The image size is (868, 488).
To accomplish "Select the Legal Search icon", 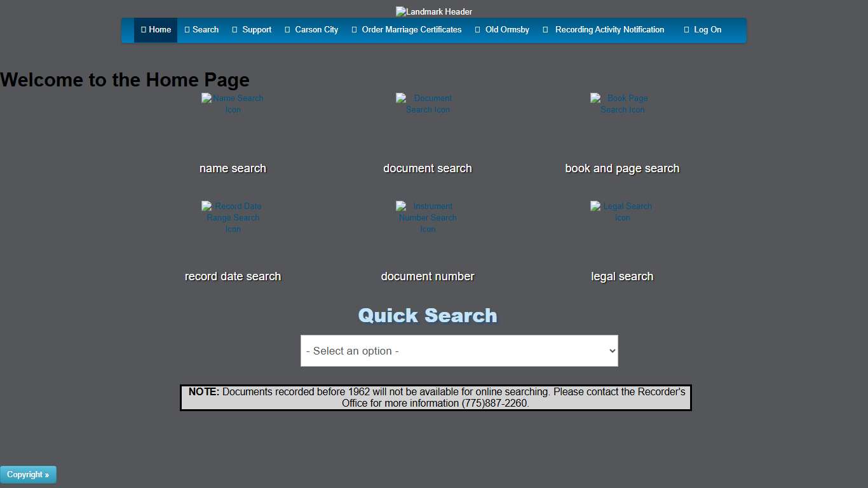I will pyautogui.click(x=621, y=212).
